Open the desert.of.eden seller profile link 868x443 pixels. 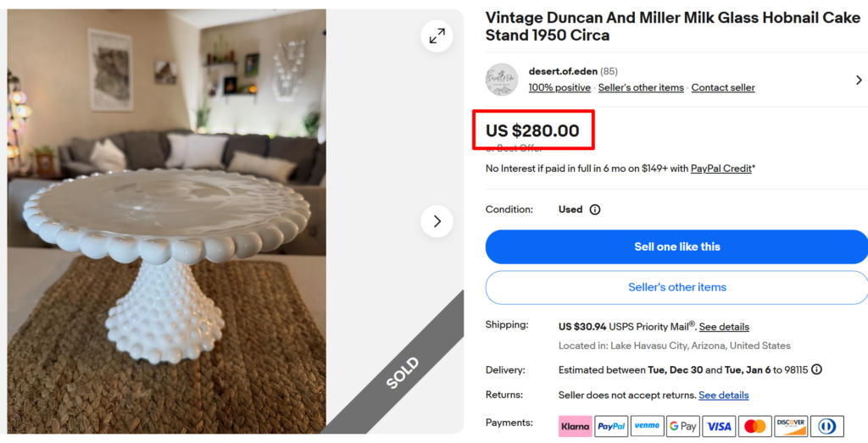562,71
